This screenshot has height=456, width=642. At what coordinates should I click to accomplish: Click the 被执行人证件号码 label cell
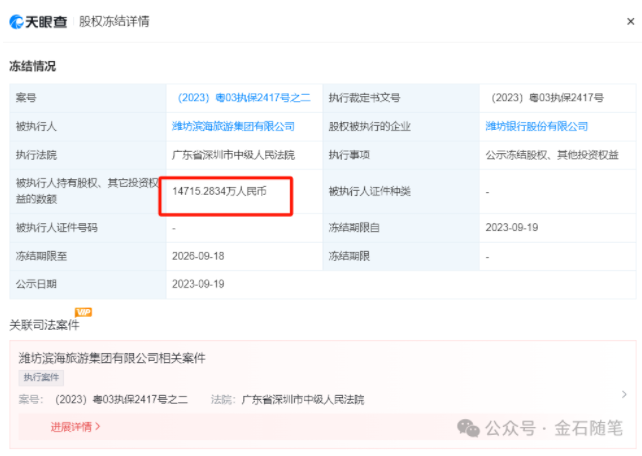coord(88,228)
